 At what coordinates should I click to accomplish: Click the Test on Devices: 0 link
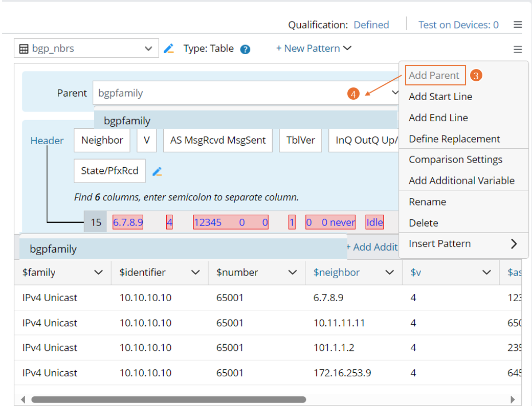point(458,25)
